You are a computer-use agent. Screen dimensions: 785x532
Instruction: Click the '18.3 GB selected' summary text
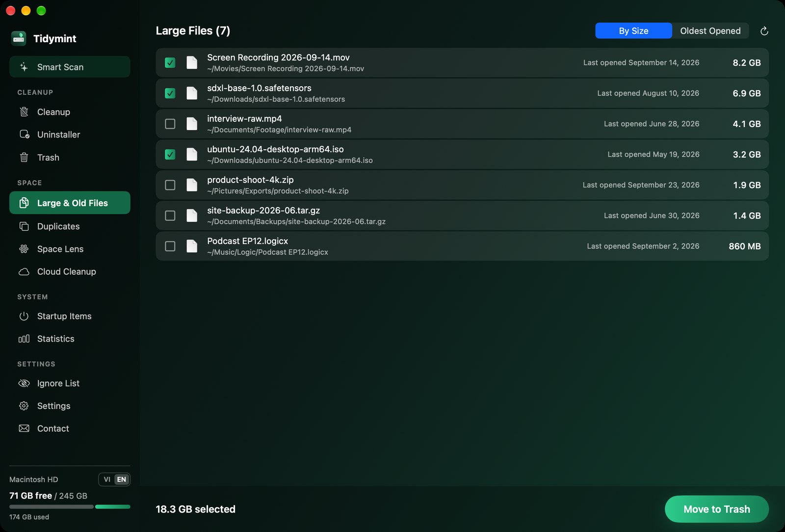pos(195,509)
